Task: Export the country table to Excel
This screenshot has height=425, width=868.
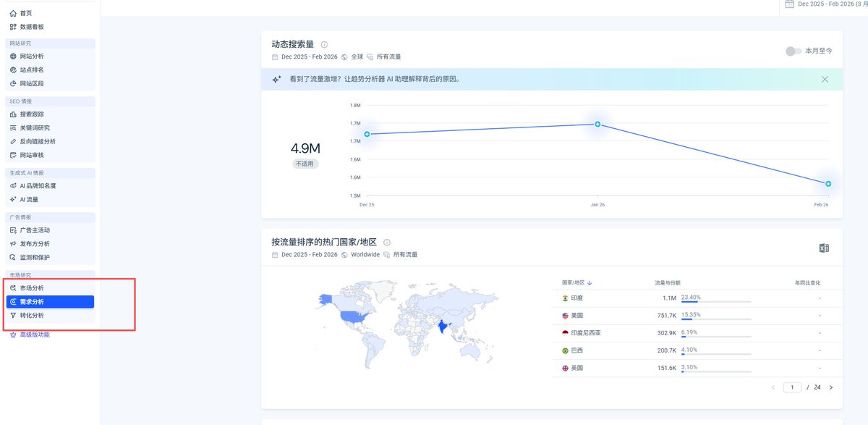Action: coord(823,248)
